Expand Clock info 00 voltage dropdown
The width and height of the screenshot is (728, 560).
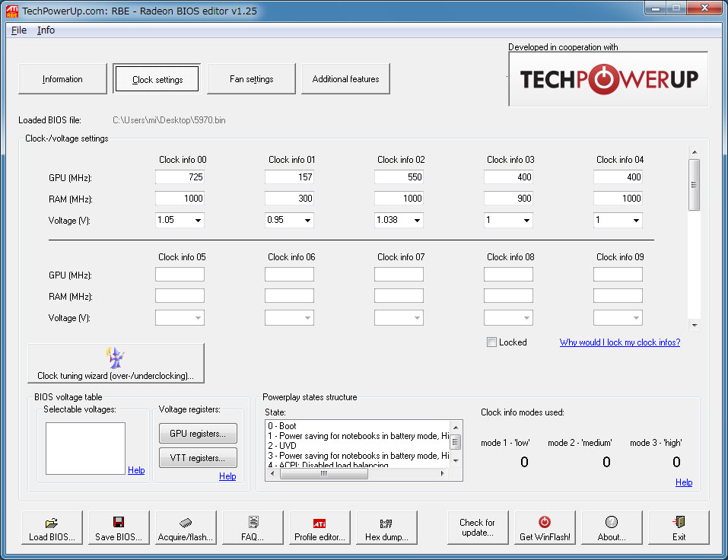(198, 221)
